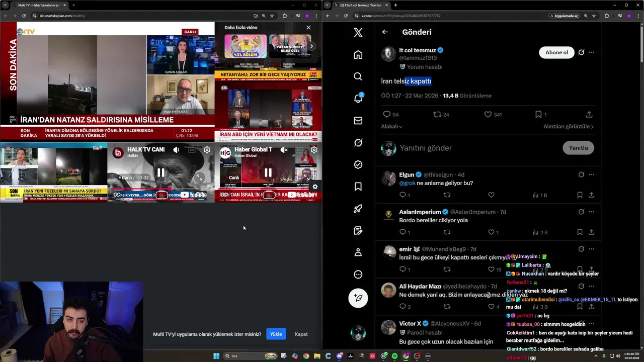Expand Alakalı sort dropdown
Viewport: 644px width, 362px height.
click(x=391, y=127)
